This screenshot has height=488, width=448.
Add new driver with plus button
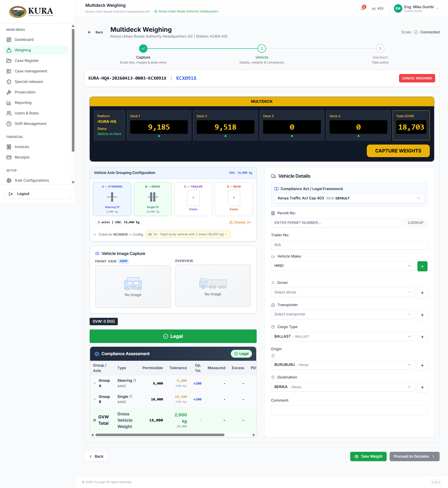click(422, 293)
